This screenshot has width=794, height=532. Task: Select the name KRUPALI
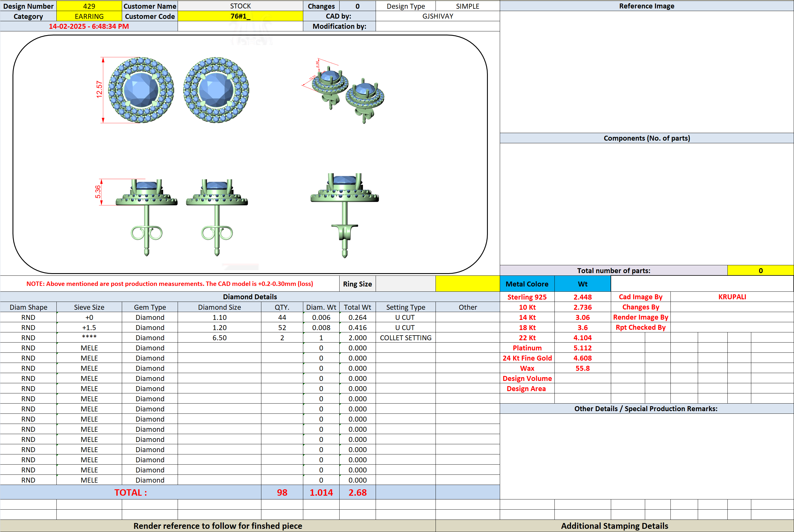732,297
